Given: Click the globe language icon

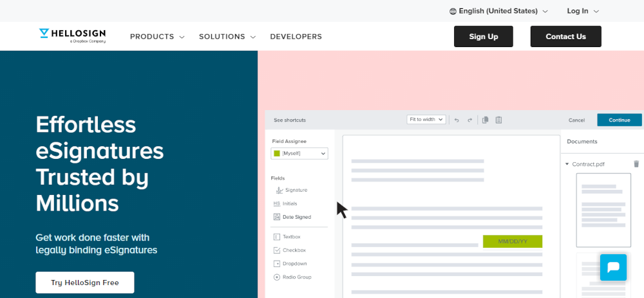Looking at the screenshot, I should 453,12.
